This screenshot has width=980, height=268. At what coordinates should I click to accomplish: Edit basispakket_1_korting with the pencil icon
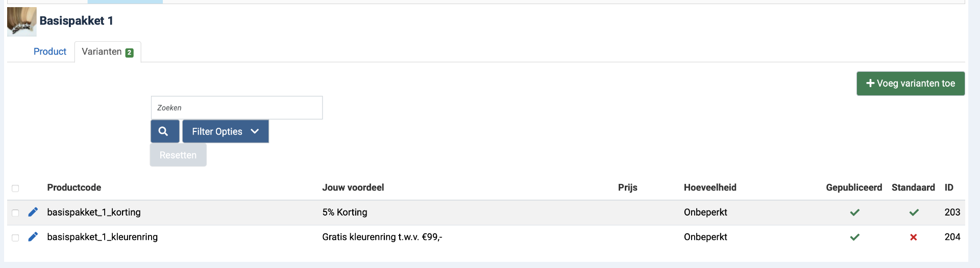[x=33, y=212]
